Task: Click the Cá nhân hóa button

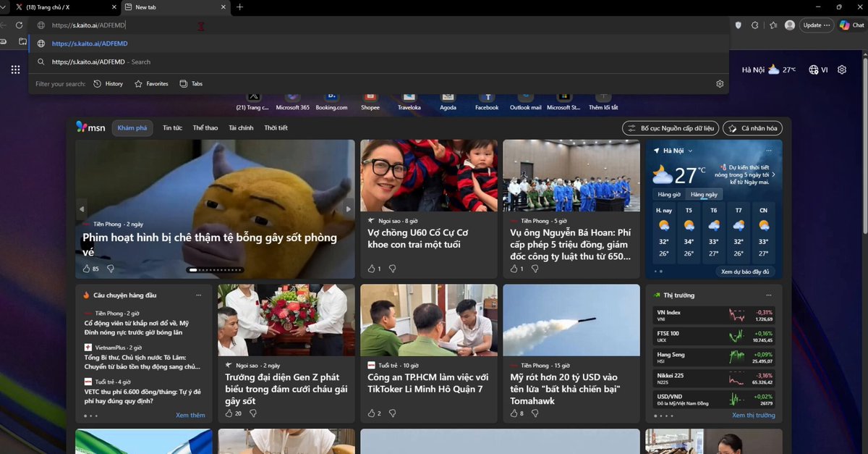Action: tap(753, 128)
